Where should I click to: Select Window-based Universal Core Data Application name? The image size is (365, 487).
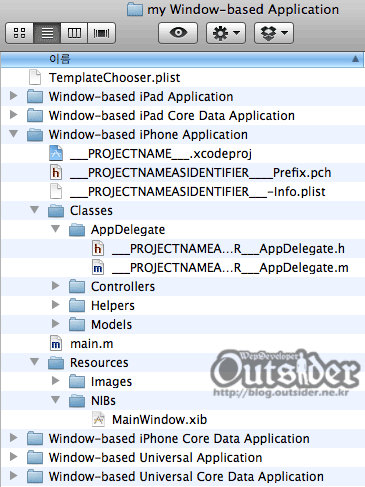[x=186, y=477]
